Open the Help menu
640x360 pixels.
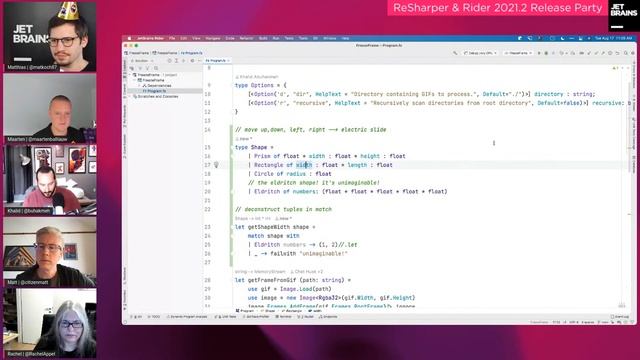click(x=345, y=38)
